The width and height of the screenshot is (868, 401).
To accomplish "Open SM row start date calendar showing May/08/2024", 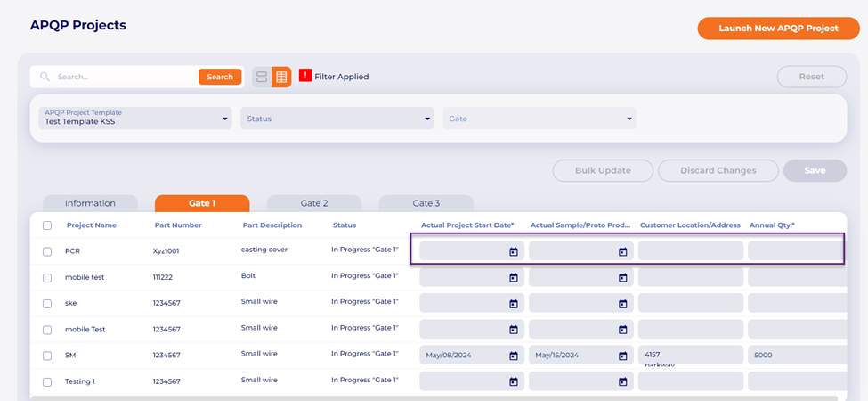I will pos(513,356).
